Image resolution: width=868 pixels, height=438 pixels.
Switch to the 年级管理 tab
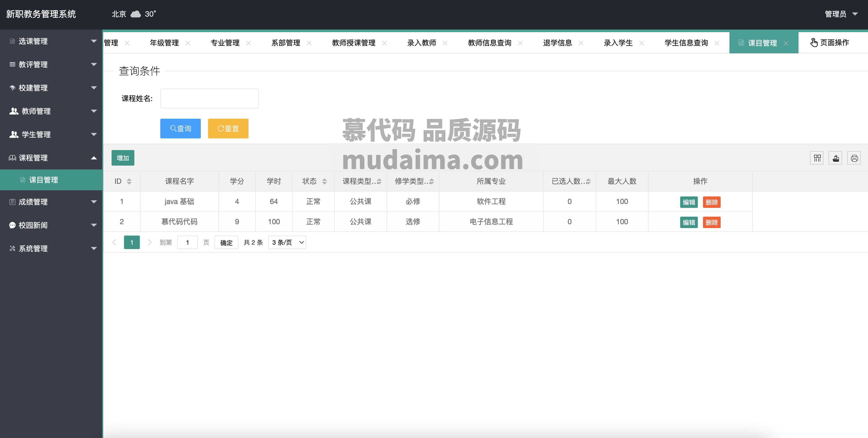164,43
